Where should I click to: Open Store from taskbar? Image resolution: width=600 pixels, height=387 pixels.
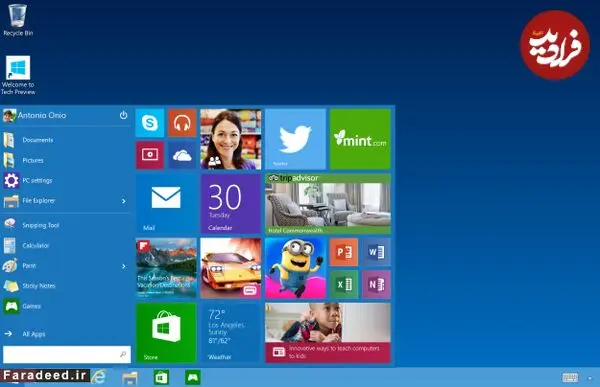pyautogui.click(x=161, y=378)
